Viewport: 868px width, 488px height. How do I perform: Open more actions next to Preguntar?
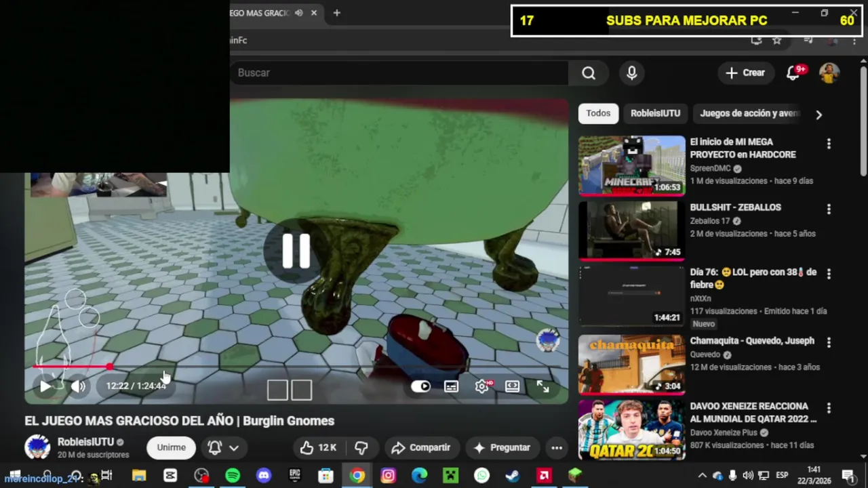click(x=557, y=447)
